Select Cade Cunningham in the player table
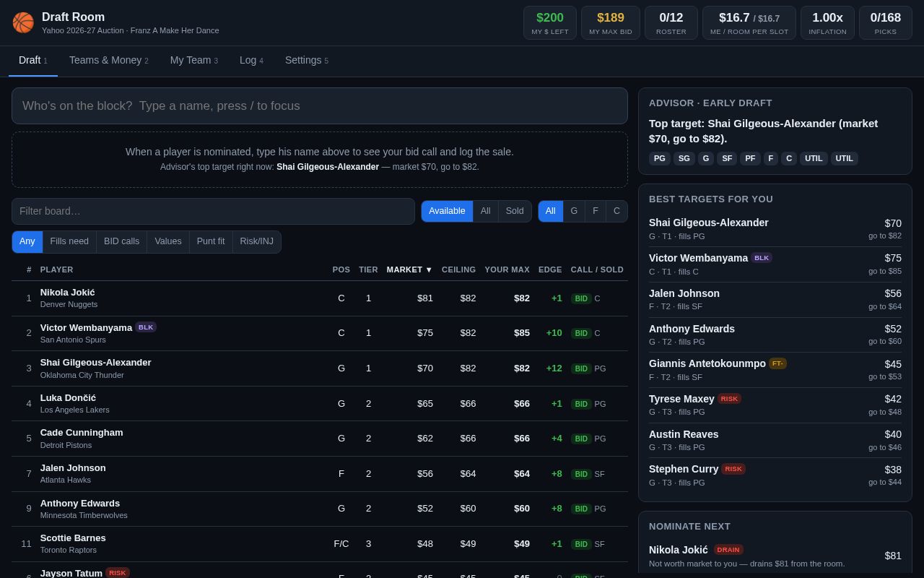924x578 pixels. (320, 439)
